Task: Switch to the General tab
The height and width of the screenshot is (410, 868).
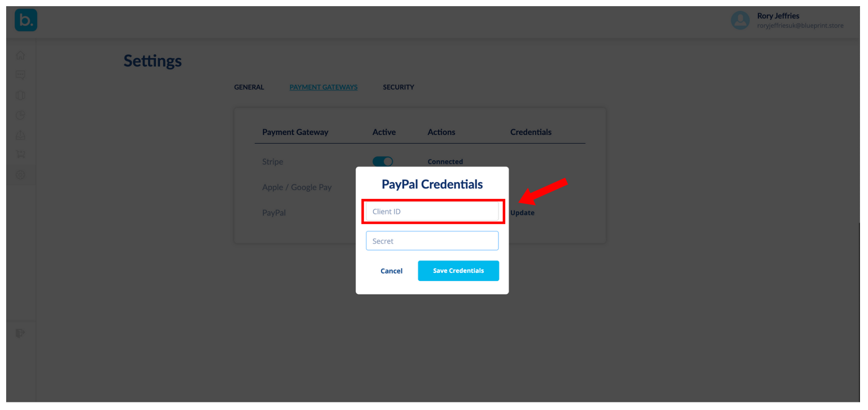Action: 249,87
